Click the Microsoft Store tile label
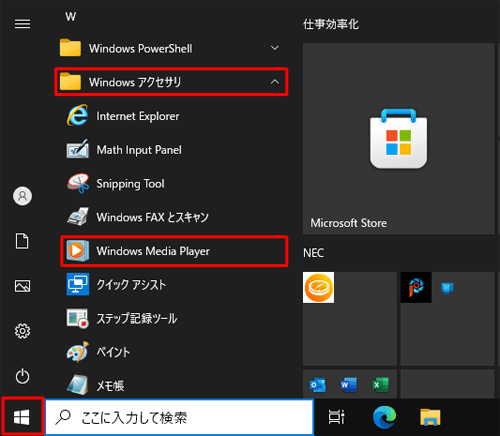This screenshot has height=436, width=500. 349,223
